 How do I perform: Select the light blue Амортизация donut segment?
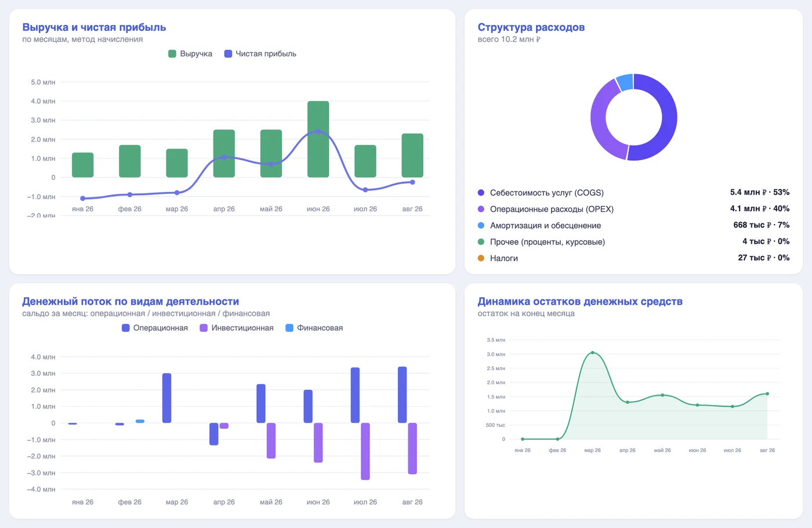(x=625, y=82)
